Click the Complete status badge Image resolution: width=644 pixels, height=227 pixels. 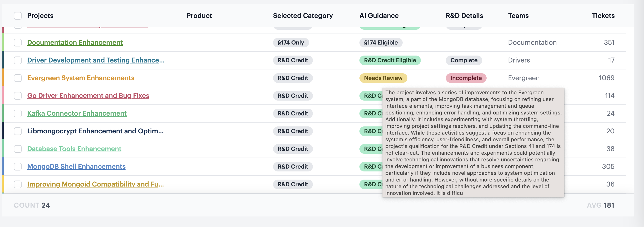click(x=464, y=60)
